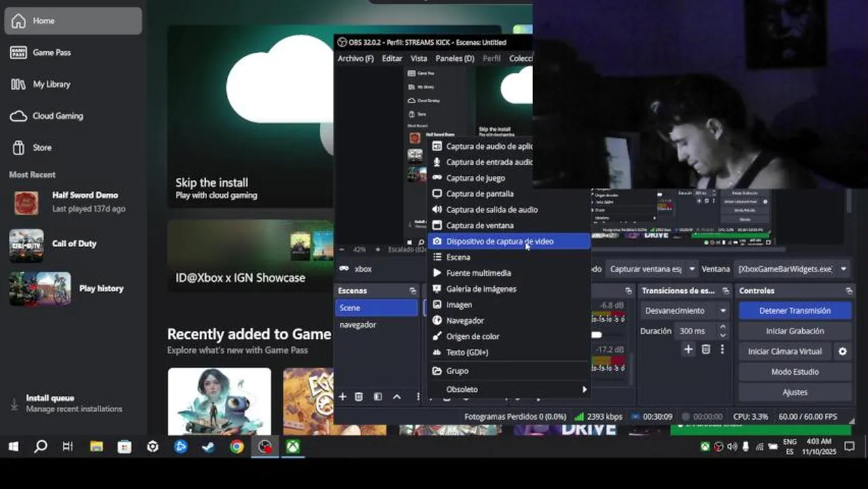Click Iniciar Cámara Virtual button
Image resolution: width=868 pixels, height=489 pixels.
coord(785,351)
